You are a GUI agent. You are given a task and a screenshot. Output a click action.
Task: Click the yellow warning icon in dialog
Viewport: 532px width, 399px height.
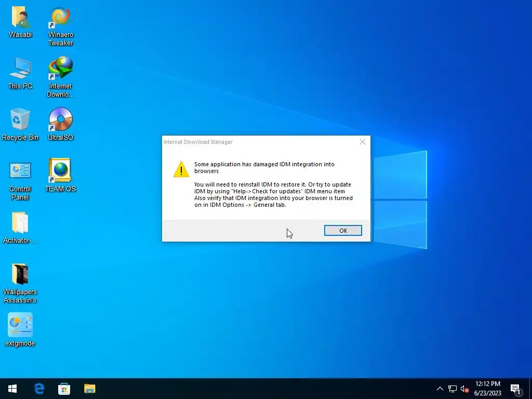[x=181, y=169]
